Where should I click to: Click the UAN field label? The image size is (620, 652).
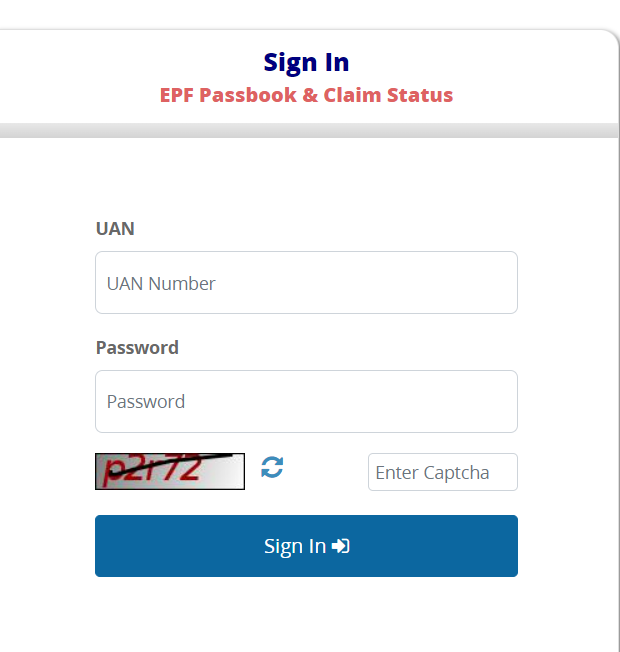click(115, 229)
